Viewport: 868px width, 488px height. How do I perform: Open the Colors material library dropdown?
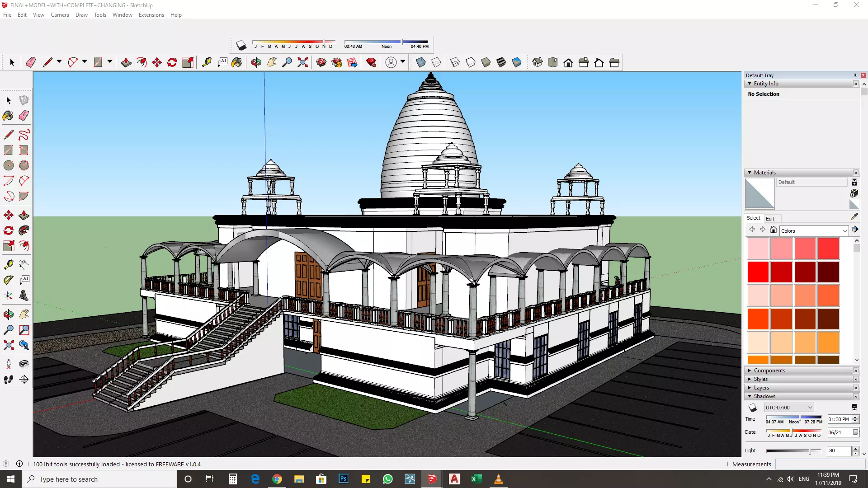pos(814,231)
